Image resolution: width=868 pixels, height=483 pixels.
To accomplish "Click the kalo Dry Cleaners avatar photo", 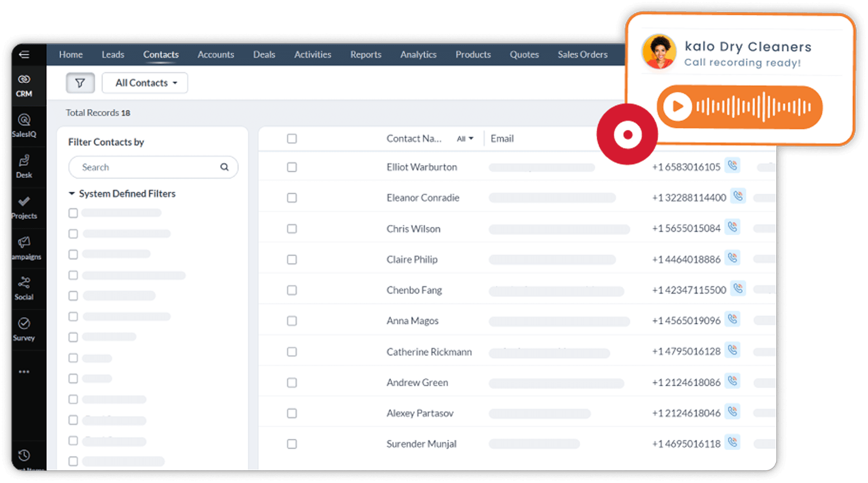I will pos(659,52).
